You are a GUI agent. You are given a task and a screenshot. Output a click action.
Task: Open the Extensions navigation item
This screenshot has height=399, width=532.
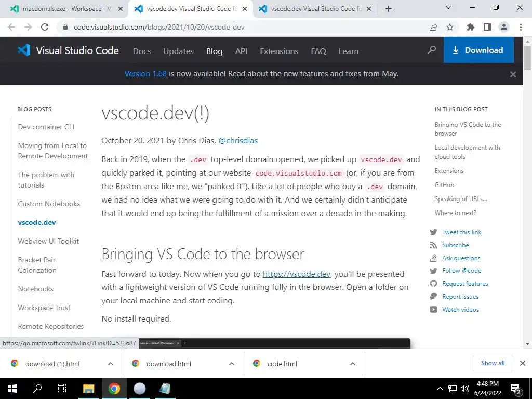pyautogui.click(x=279, y=51)
